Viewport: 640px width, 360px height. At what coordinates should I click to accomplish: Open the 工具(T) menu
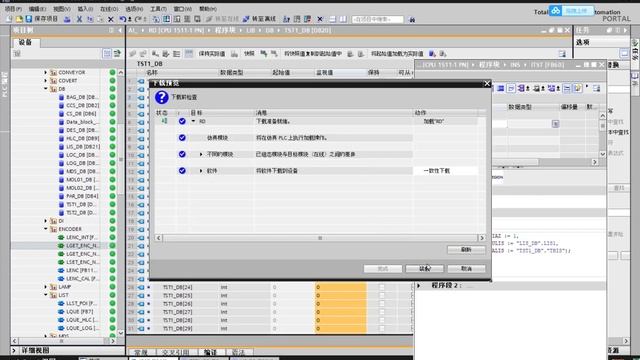(158, 9)
